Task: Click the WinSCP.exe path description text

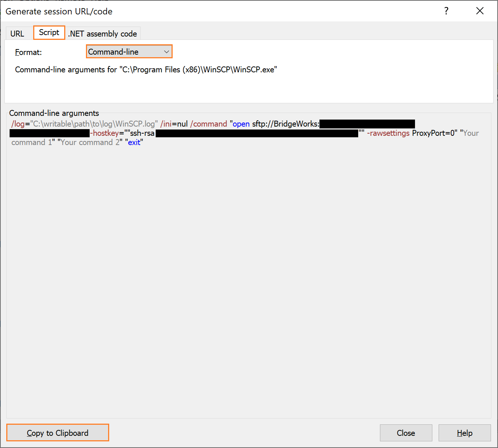Action: [146, 70]
